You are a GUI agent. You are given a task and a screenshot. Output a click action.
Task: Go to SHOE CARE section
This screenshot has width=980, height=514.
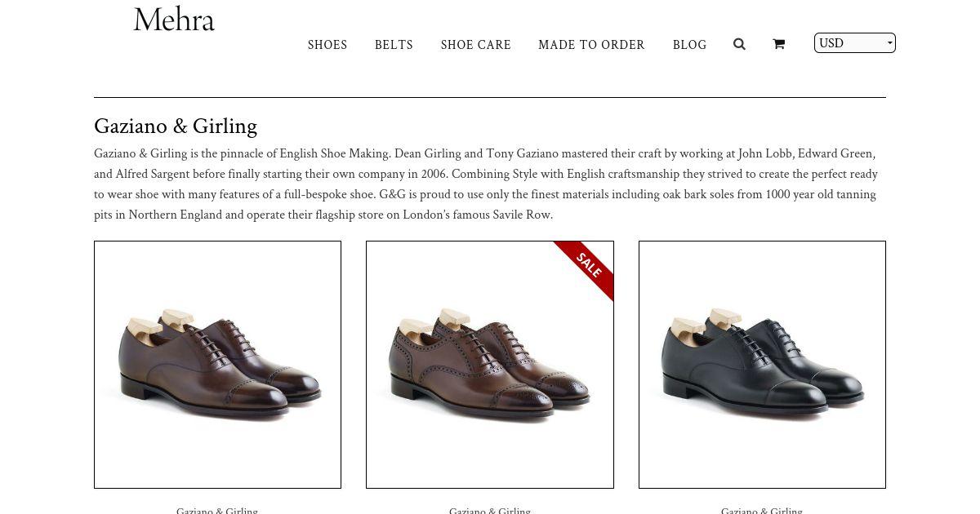(475, 45)
